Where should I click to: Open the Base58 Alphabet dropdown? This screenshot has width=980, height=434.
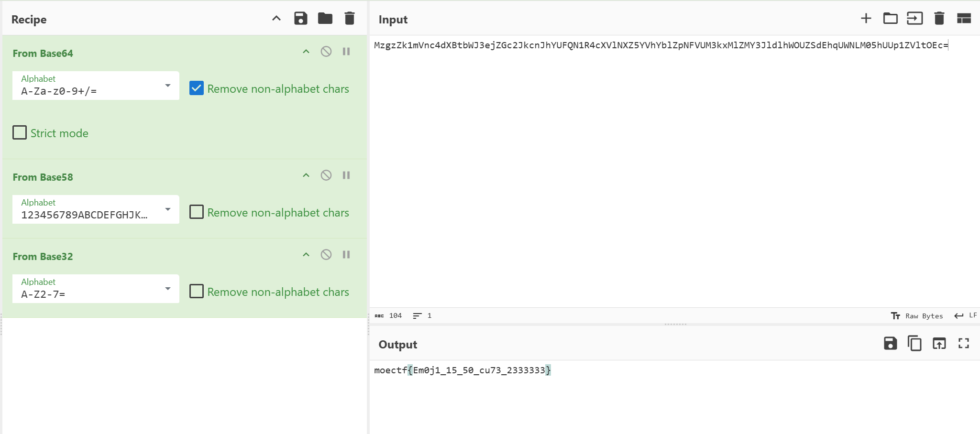coord(96,209)
